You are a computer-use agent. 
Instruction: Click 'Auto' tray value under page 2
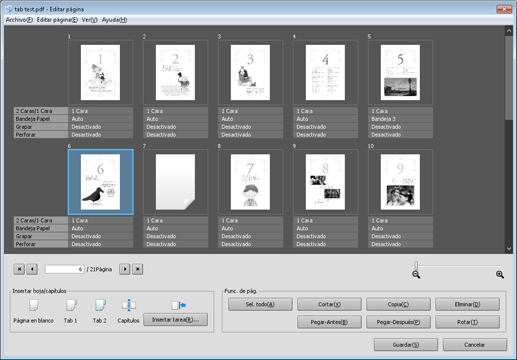tap(175, 119)
